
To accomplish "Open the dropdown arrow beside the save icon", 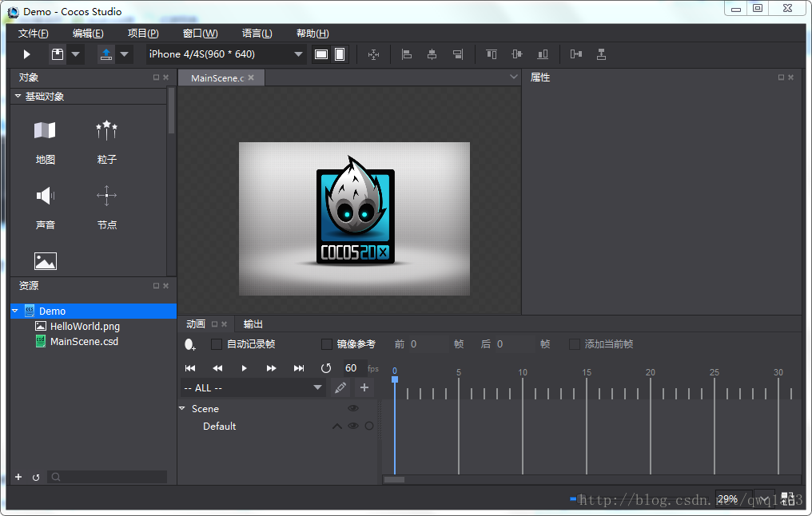I will [x=76, y=54].
